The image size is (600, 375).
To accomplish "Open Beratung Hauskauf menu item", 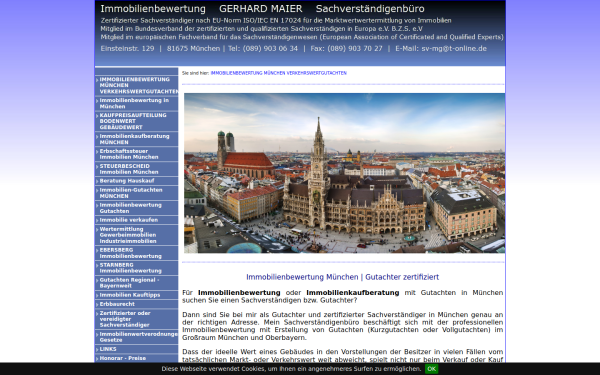I will coord(136,181).
